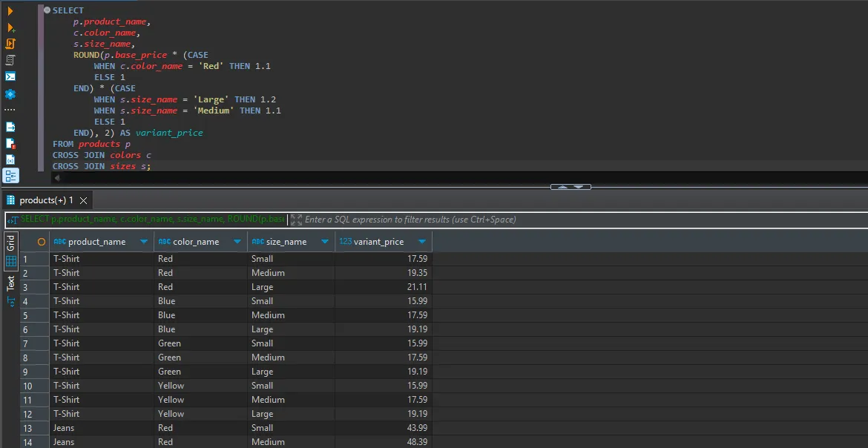Click 'products' table name in FROM clause
This screenshot has height=448, width=868.
(99, 144)
